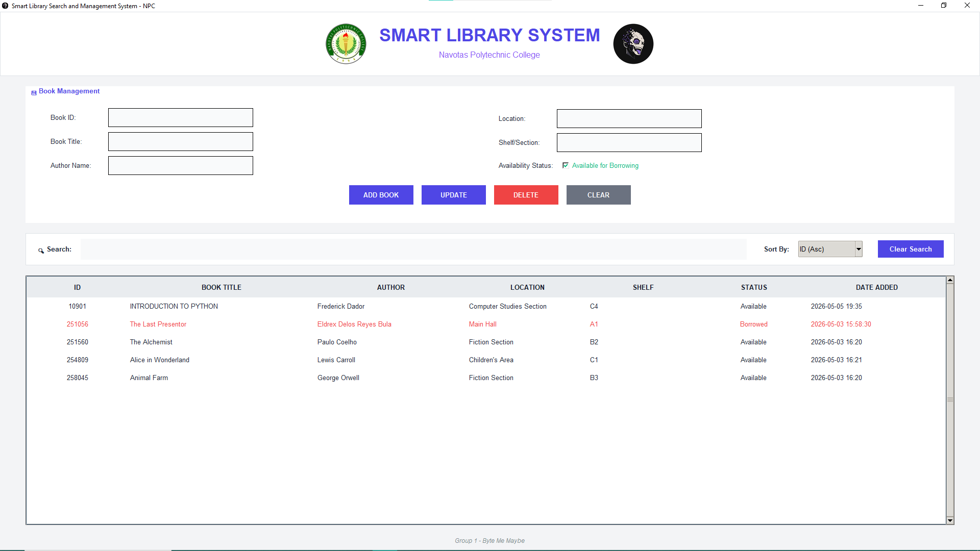Click location Computer Studies Section
Screen dimensions: 980x551
pos(508,306)
